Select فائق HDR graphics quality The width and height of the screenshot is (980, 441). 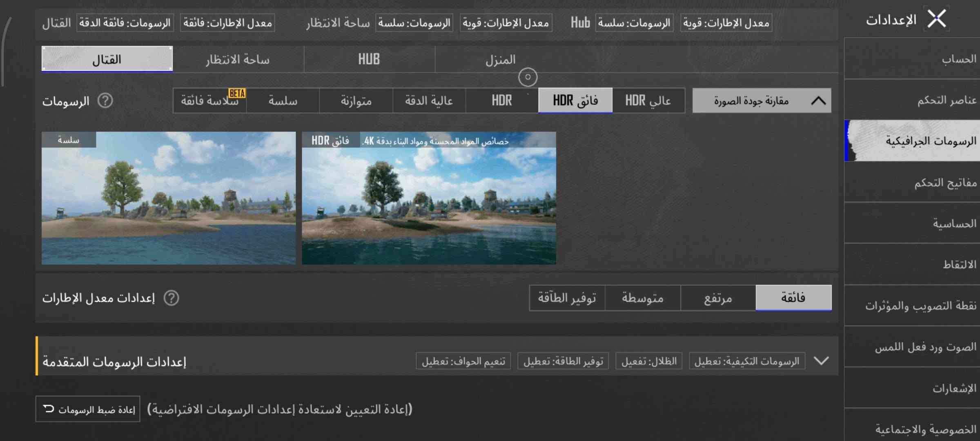[x=575, y=100]
